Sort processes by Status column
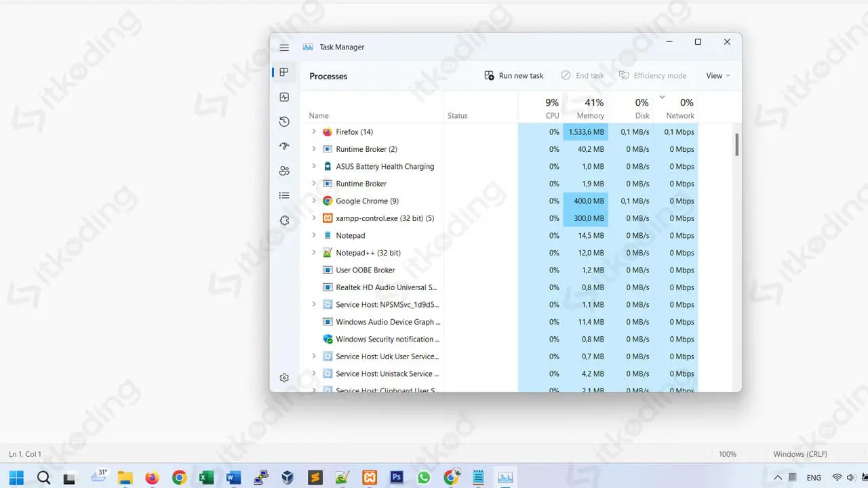The height and width of the screenshot is (488, 868). (x=458, y=116)
